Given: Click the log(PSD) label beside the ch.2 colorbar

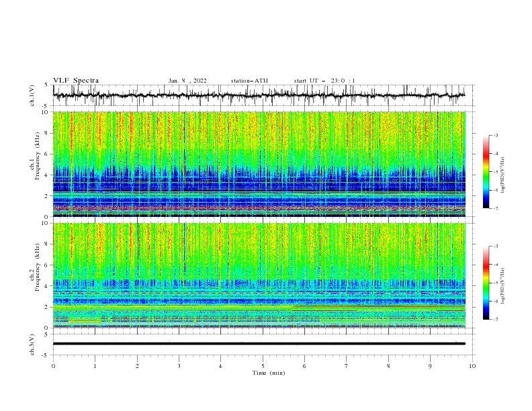Looking at the screenshot, I should tap(503, 286).
